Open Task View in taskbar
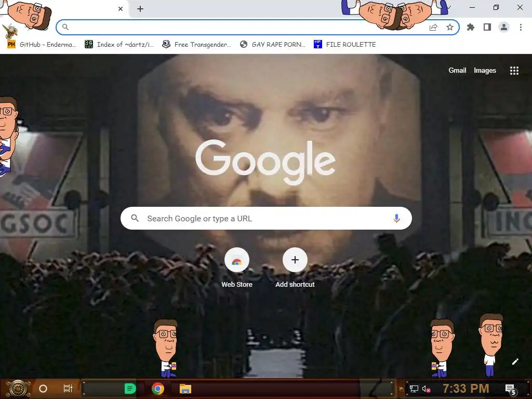Image resolution: width=532 pixels, height=399 pixels. coord(68,389)
